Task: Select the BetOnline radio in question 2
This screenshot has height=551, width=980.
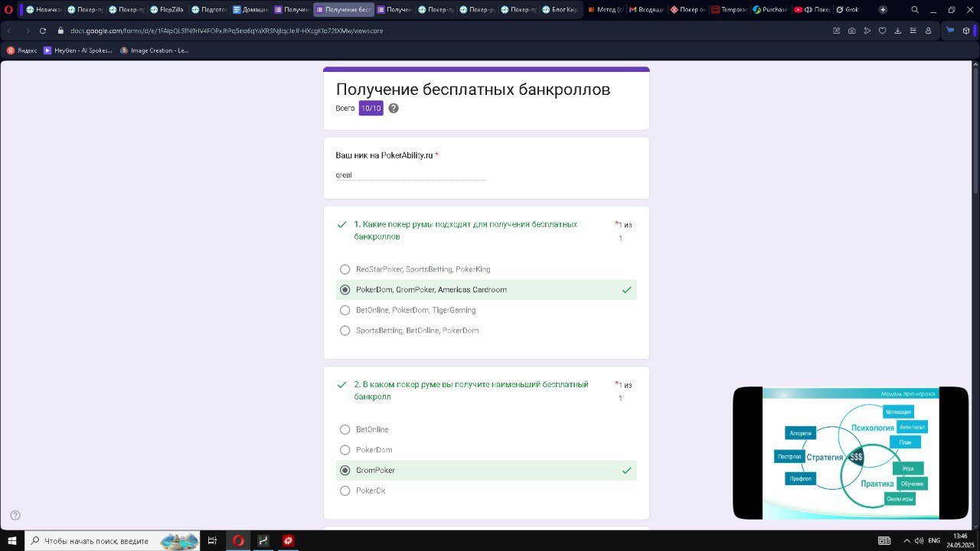Action: click(345, 429)
